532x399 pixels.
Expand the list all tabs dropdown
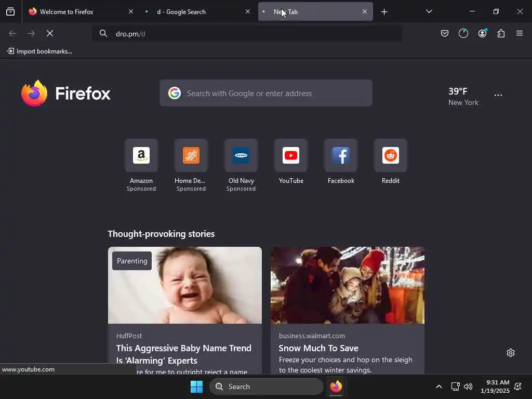pos(429,11)
